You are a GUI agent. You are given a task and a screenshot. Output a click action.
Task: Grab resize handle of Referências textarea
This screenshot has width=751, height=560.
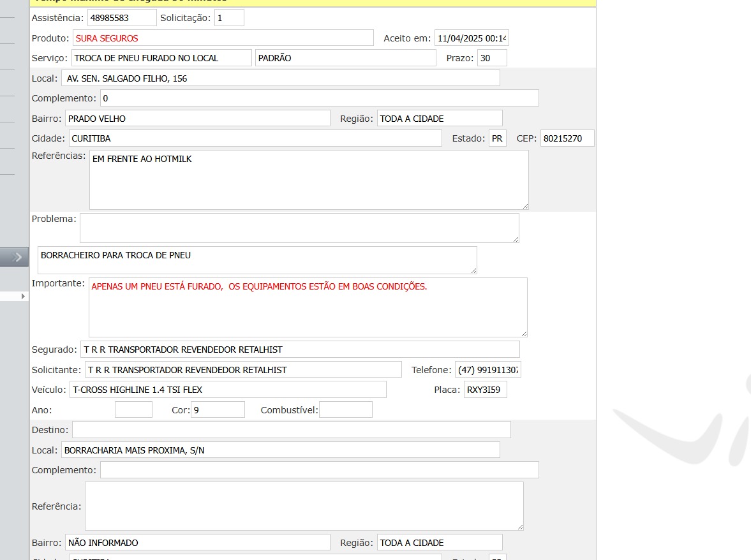[x=525, y=206]
